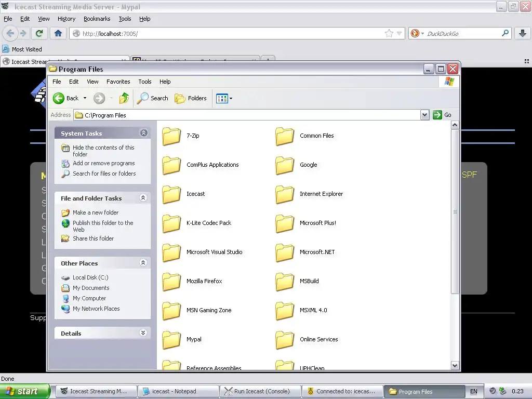This screenshot has height=399, width=532.
Task: Open Explorer's Favorites menu
Action: [x=118, y=82]
